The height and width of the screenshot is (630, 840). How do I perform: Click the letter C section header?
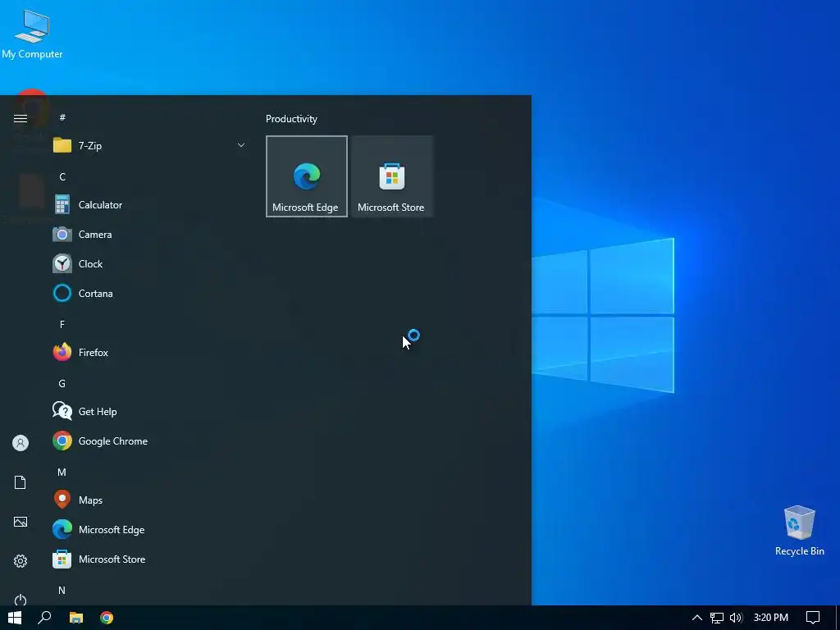point(62,177)
